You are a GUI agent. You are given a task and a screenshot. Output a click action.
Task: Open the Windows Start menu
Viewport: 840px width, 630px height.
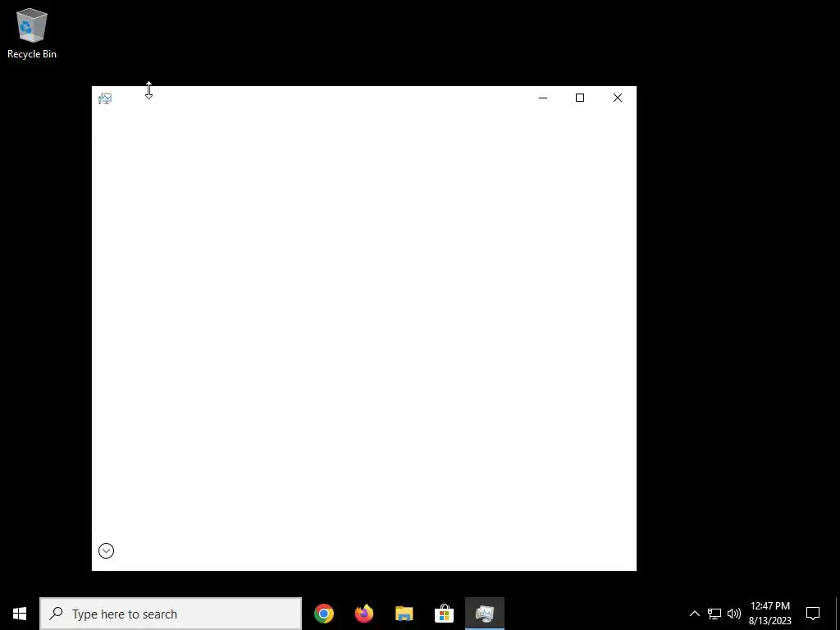[20, 614]
